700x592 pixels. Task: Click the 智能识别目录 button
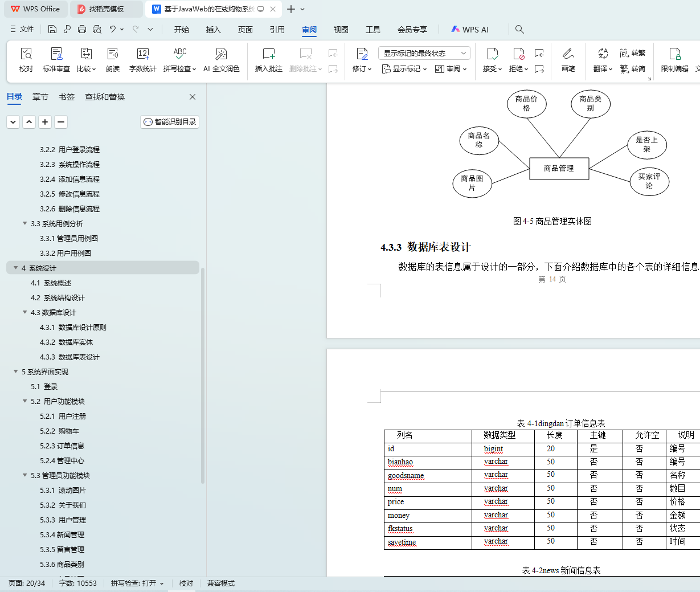pos(170,122)
